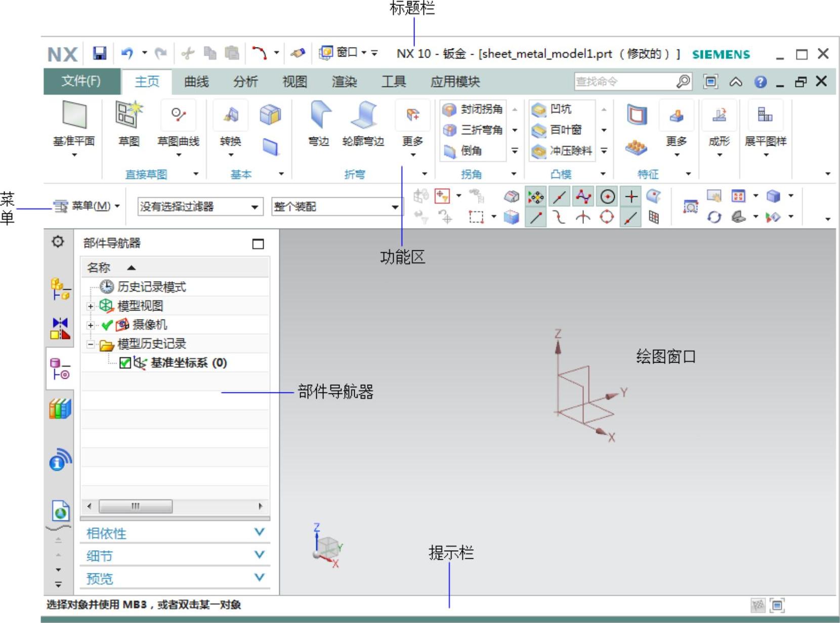Viewport: 840px width, 623px height.
Task: Select the 百叶窗 louver tool
Action: coord(538,130)
